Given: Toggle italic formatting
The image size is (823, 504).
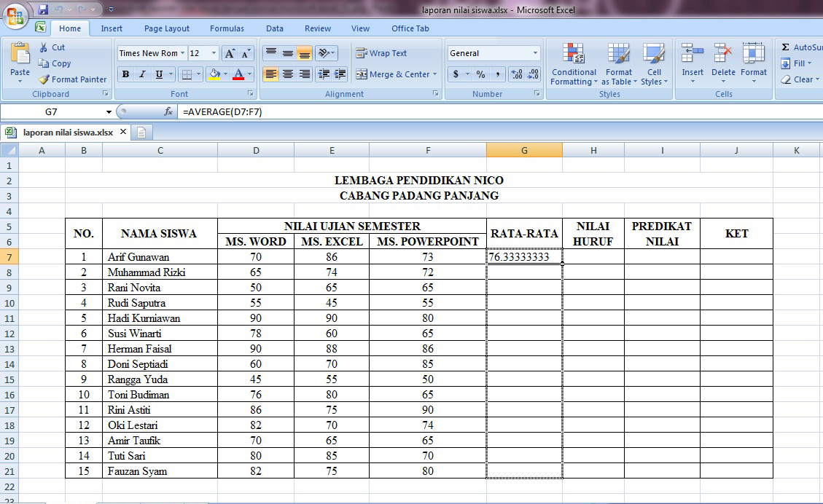Looking at the screenshot, I should (x=142, y=74).
